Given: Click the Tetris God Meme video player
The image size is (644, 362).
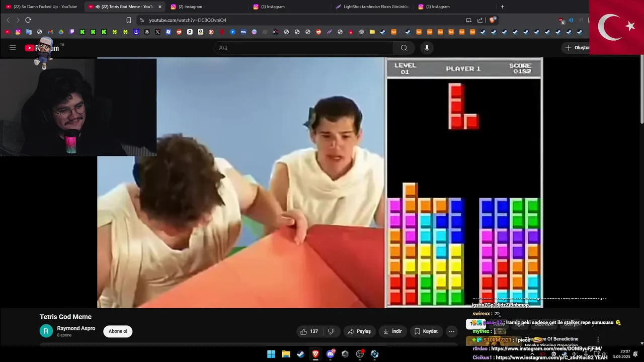Looking at the screenshot, I should coord(320,183).
